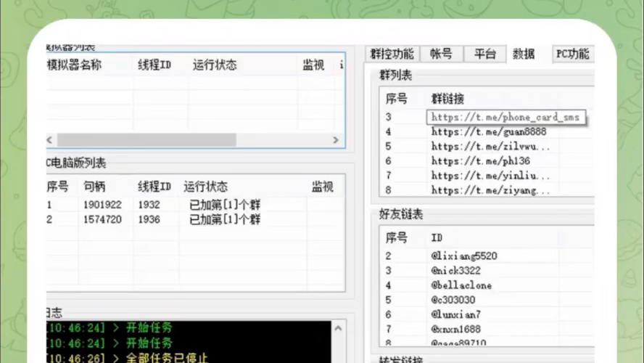Click the emulator list 线程ID column header
Viewport: 644px width, 363px height.
[154, 65]
